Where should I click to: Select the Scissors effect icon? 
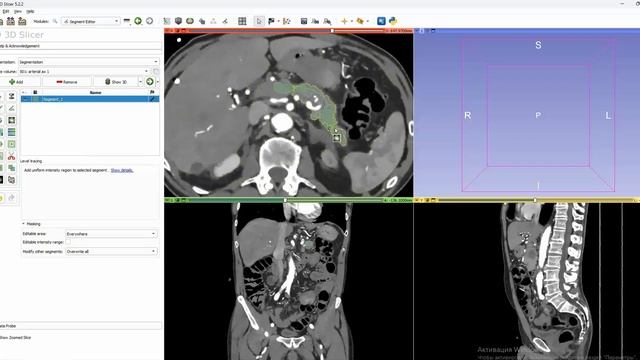11,156
